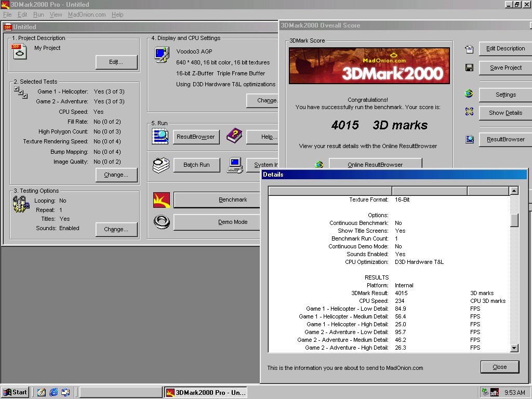
Task: Start the Benchmark button
Action: click(x=217, y=200)
